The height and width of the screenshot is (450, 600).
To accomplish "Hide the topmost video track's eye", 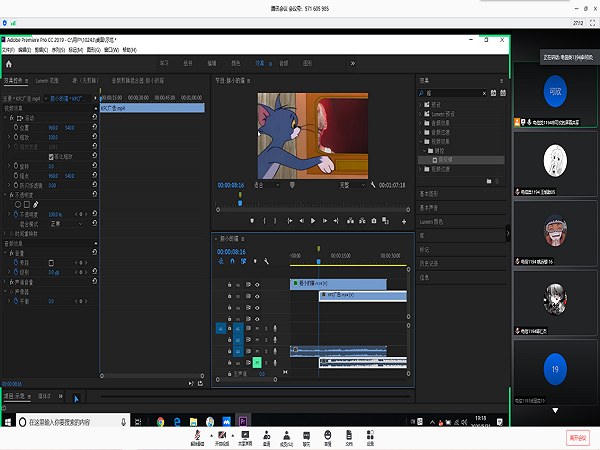I will tap(257, 285).
